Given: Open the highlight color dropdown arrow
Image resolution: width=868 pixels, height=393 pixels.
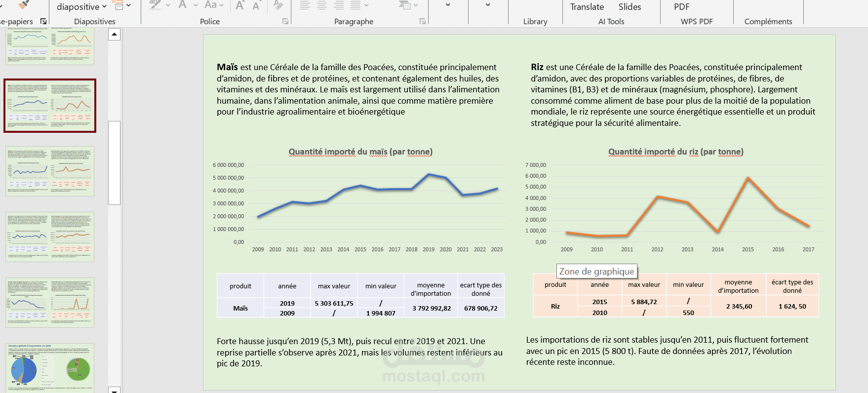Looking at the screenshot, I should coord(168,5).
